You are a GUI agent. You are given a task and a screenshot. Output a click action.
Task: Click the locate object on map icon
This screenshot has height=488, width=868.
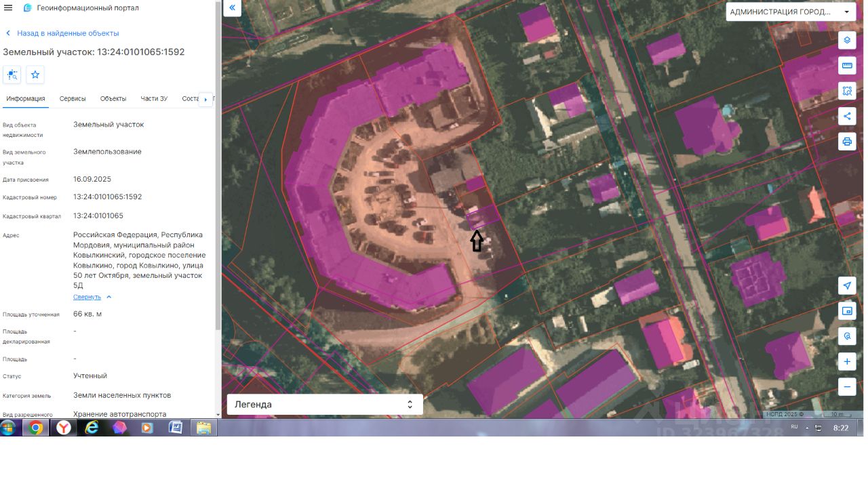[12, 75]
